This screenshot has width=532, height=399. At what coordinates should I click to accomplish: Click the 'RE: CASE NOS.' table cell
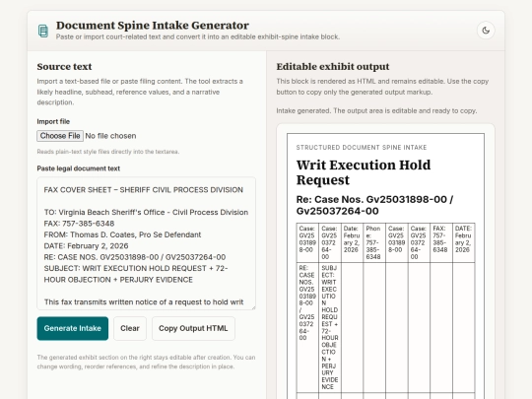307,327
